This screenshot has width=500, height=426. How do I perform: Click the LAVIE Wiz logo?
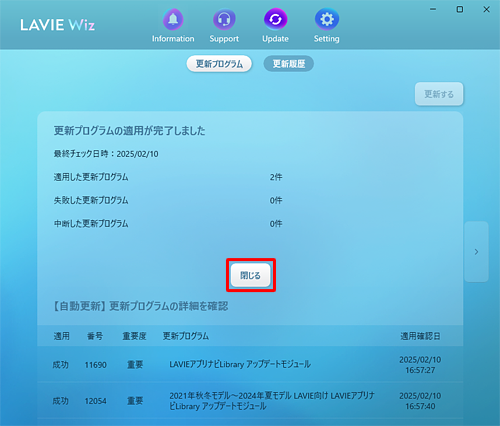click(57, 25)
